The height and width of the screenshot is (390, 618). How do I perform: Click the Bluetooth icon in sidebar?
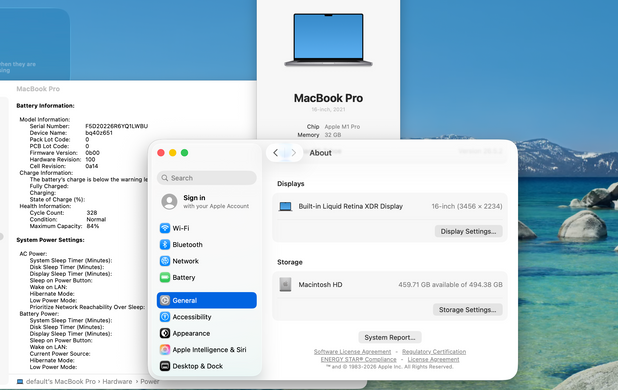click(x=165, y=245)
